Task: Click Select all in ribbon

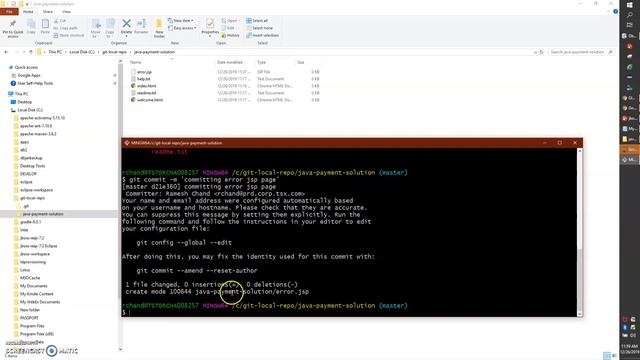Action: click(257, 20)
